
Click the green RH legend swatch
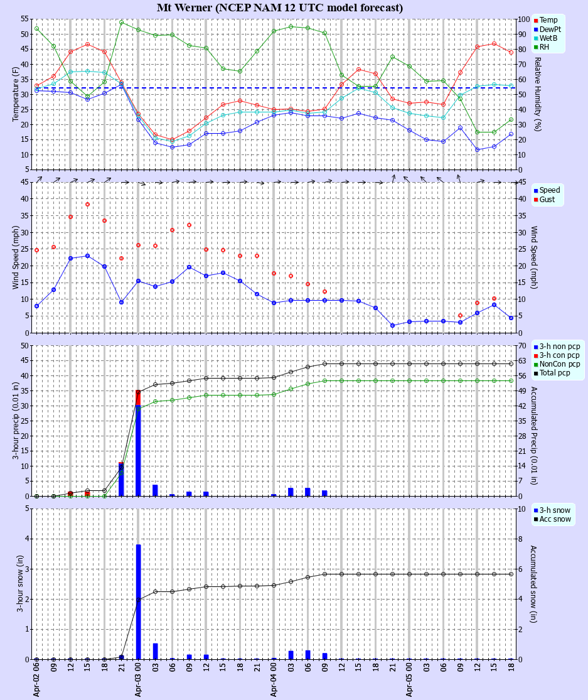537,47
